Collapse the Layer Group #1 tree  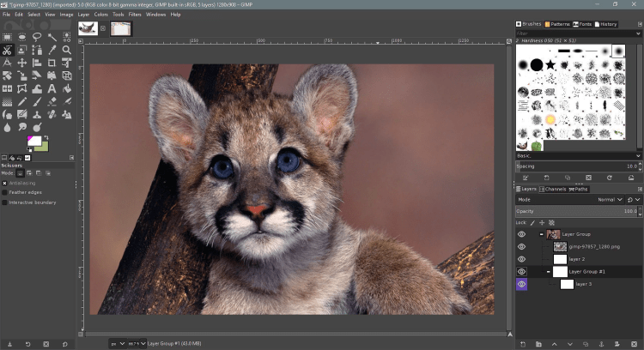tap(549, 271)
